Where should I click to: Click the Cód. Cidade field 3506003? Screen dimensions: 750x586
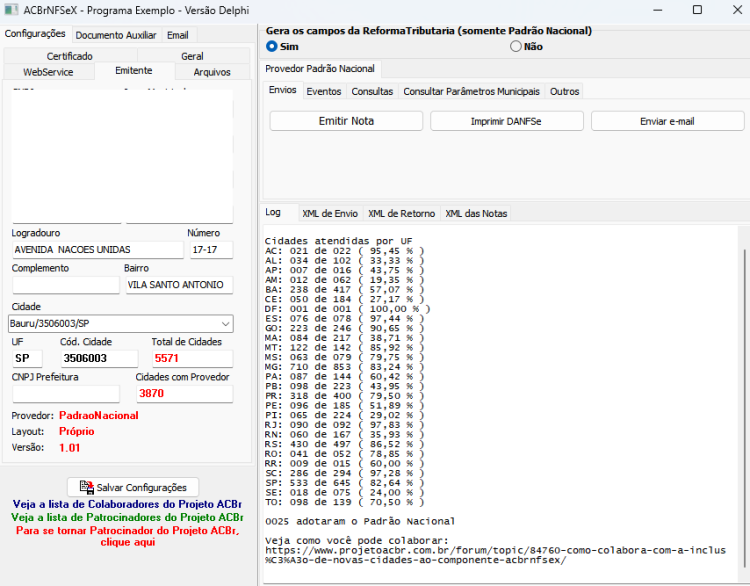pos(99,358)
